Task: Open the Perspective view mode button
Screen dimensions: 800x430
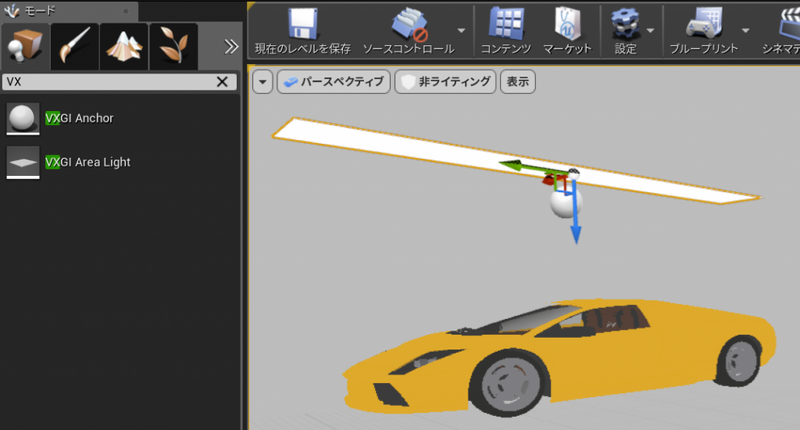Action: pos(334,82)
